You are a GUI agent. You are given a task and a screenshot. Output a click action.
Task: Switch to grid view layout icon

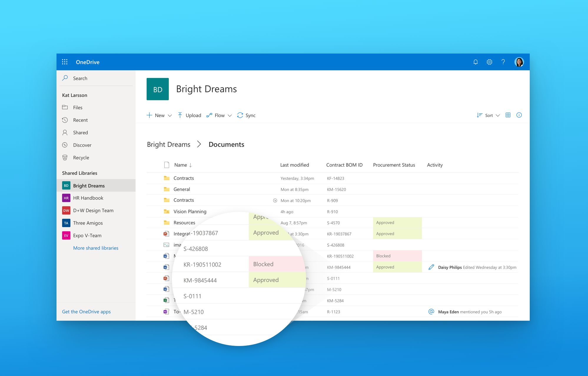508,115
